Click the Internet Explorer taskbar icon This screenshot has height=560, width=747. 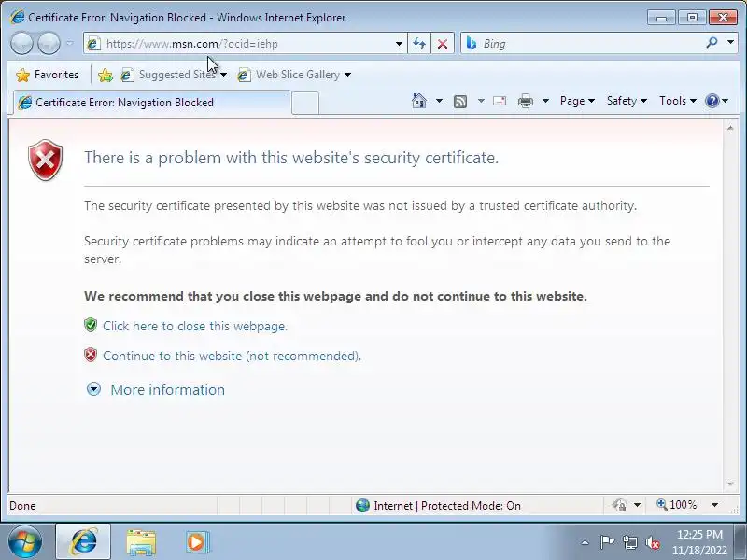click(83, 542)
